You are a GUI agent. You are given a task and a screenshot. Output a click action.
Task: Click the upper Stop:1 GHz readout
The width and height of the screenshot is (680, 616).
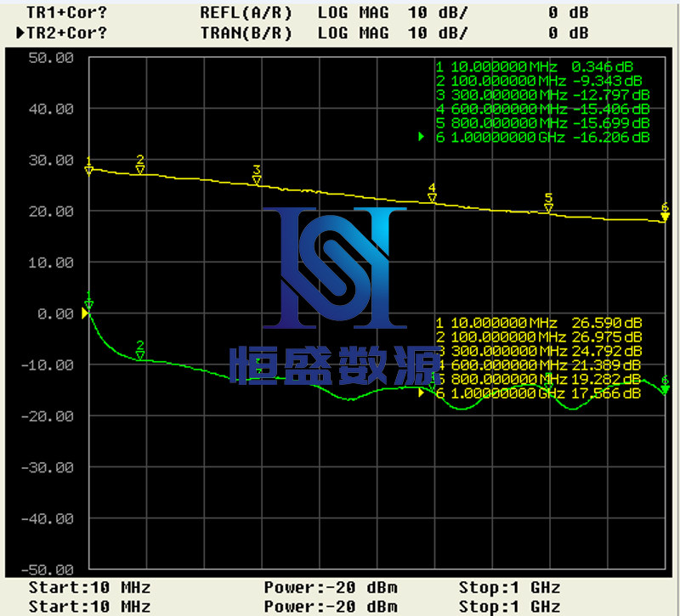509,588
